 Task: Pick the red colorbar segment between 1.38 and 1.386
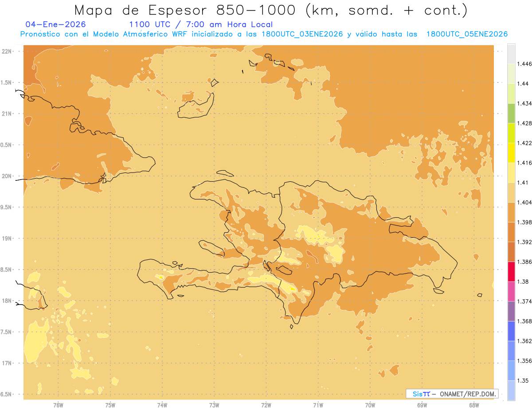coord(511,272)
